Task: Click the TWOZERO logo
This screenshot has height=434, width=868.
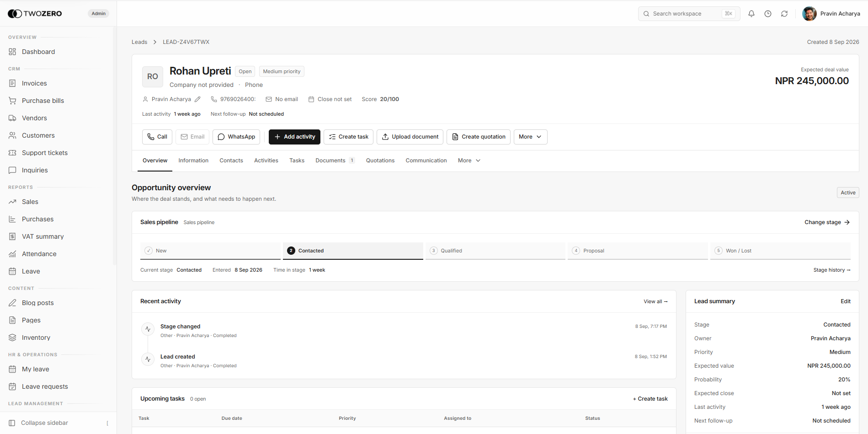Action: coord(35,14)
